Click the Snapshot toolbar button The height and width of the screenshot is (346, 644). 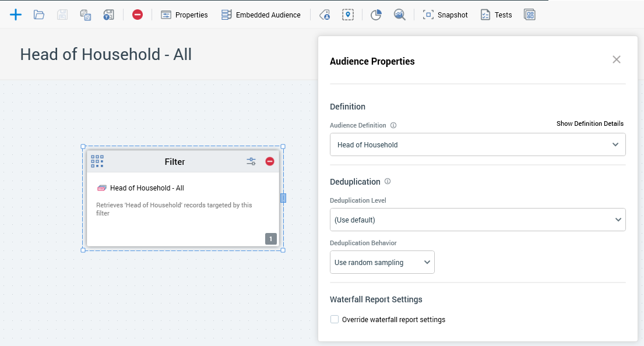pos(445,15)
